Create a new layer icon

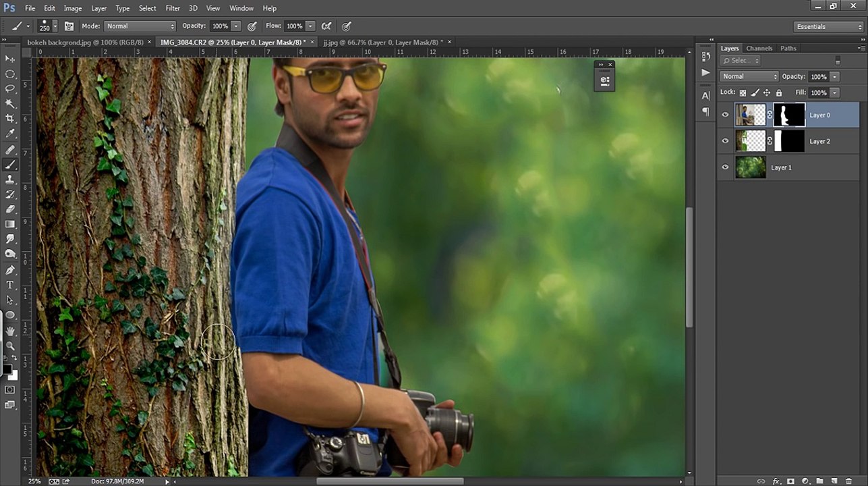[x=834, y=481]
